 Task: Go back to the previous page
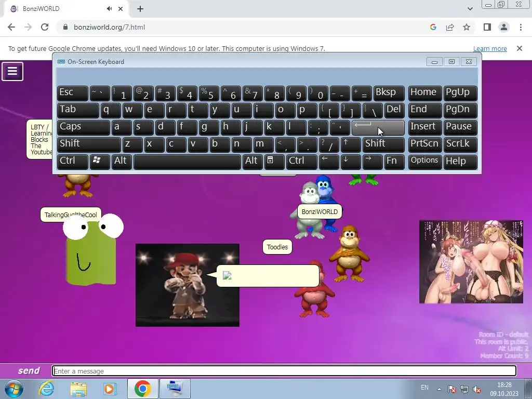(x=11, y=27)
